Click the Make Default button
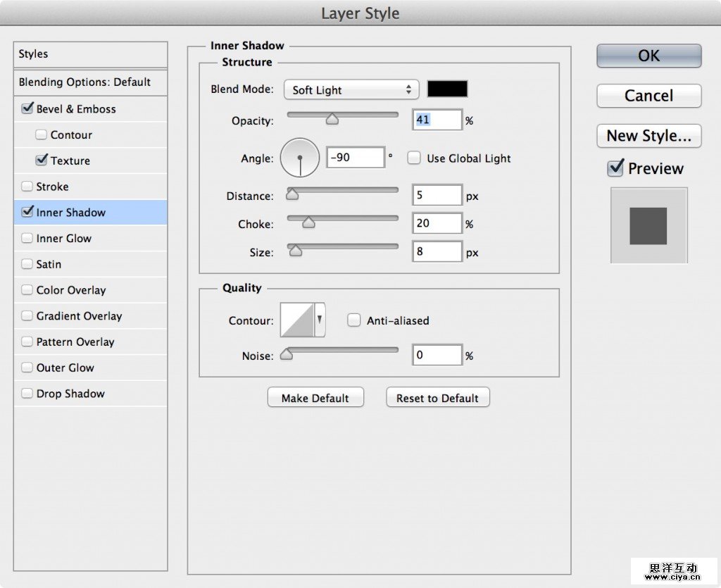The image size is (721, 588). coord(315,398)
